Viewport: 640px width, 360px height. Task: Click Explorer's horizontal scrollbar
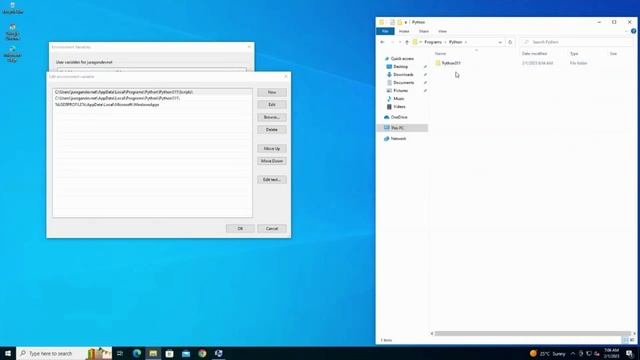click(x=532, y=333)
